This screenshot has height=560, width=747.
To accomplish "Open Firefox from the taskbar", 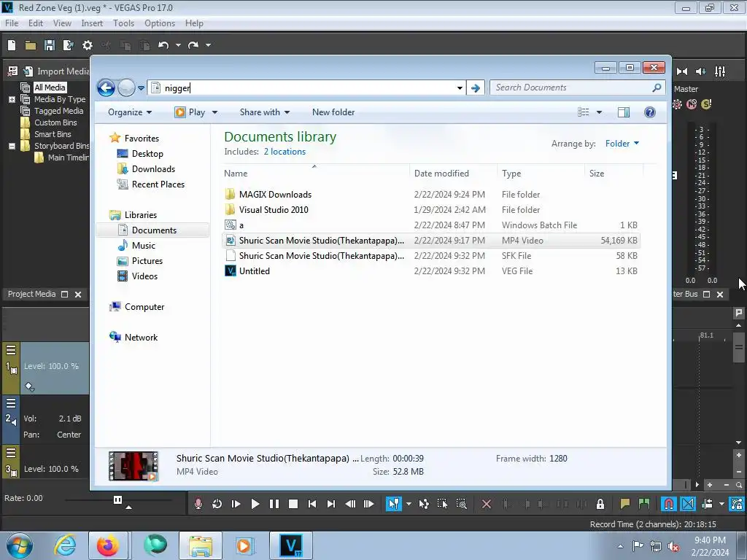I will coord(108,545).
